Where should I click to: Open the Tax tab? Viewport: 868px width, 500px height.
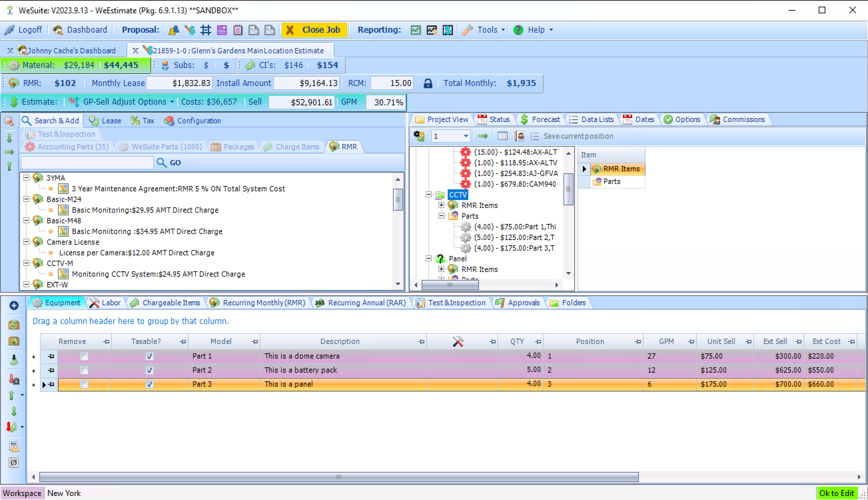click(x=142, y=121)
